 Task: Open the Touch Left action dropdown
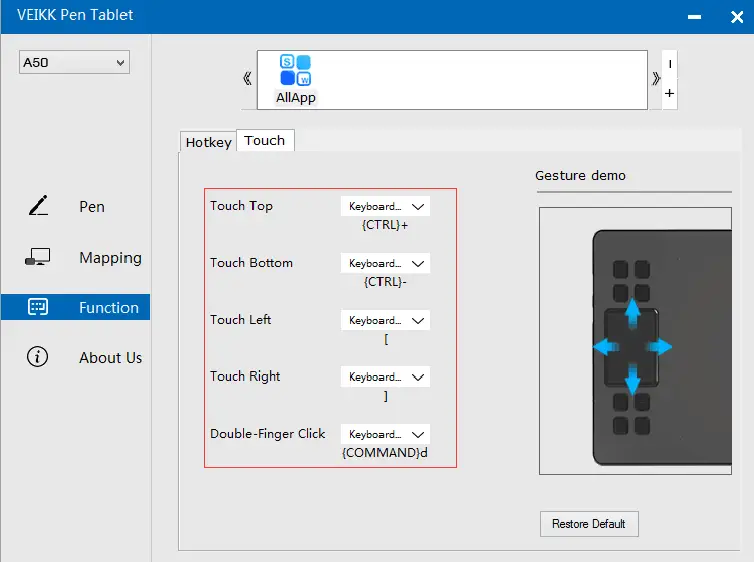[x=385, y=321]
